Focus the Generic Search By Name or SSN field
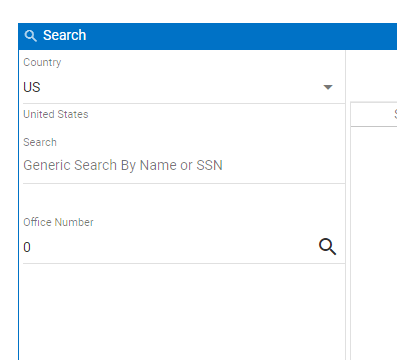 [184, 165]
